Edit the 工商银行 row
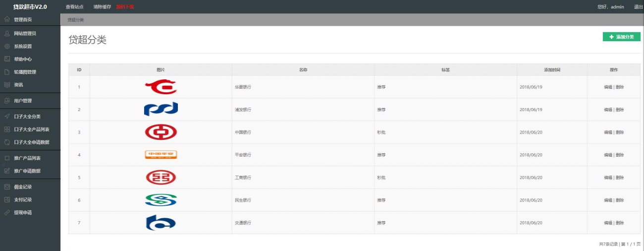The width and height of the screenshot is (644, 251). (608, 178)
